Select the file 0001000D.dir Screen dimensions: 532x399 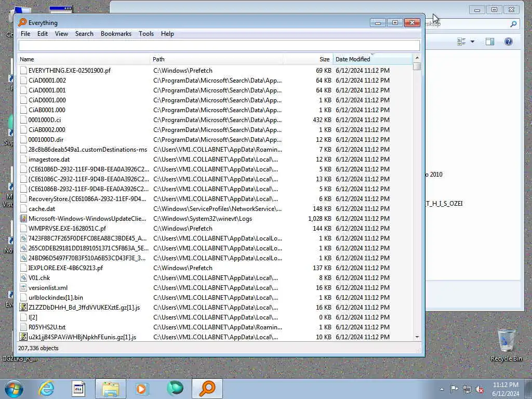(46, 139)
